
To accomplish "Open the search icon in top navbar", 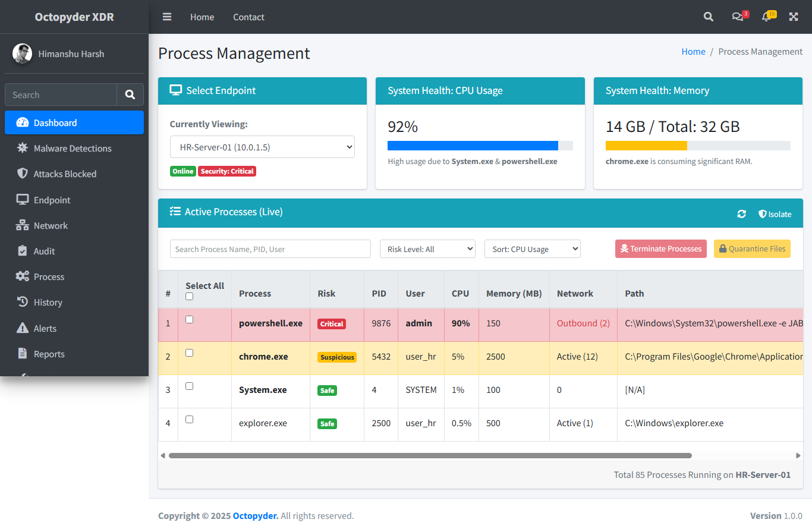I will (708, 17).
